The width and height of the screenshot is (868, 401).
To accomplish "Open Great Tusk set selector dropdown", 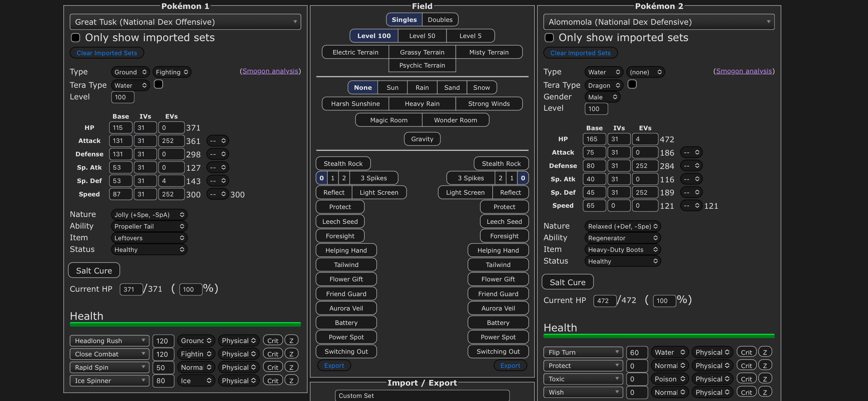I will [185, 22].
